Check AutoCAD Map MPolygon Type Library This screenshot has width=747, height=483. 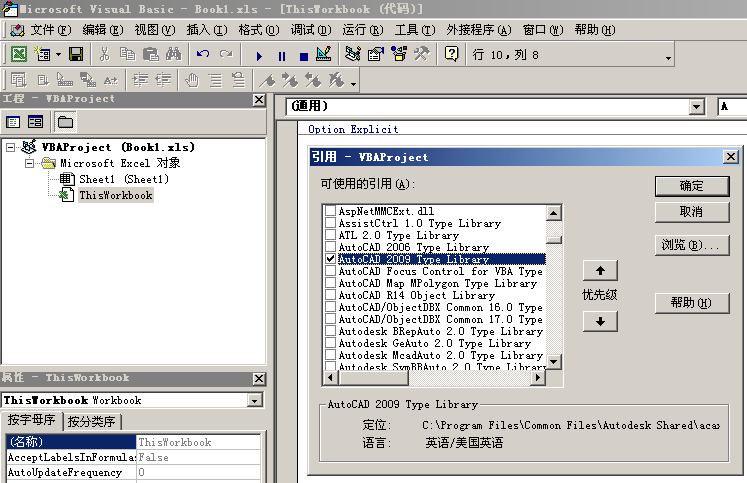pos(330,282)
